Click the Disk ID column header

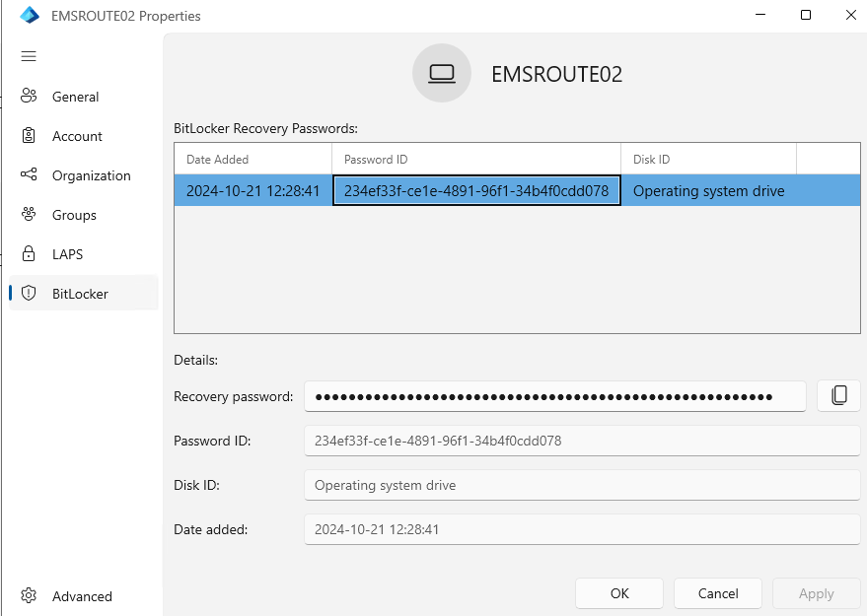707,160
